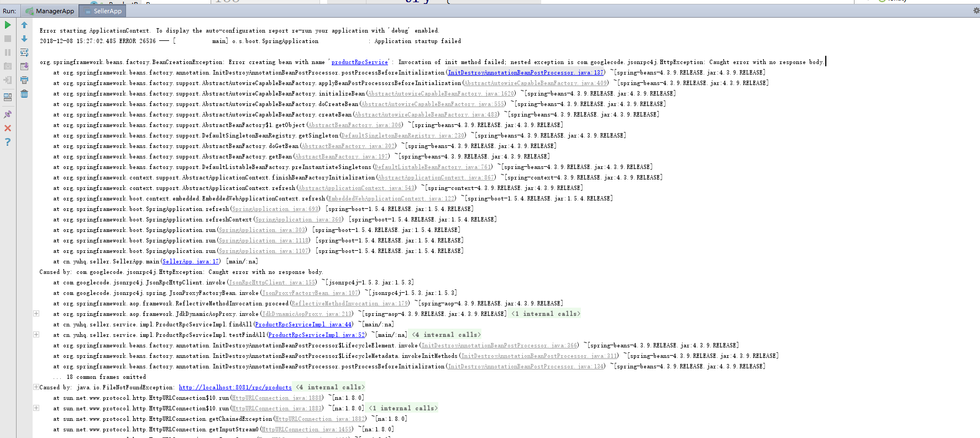Open the JsonProxyFactoryBean.java:107 link
This screenshot has height=438, width=980.
[x=310, y=293]
